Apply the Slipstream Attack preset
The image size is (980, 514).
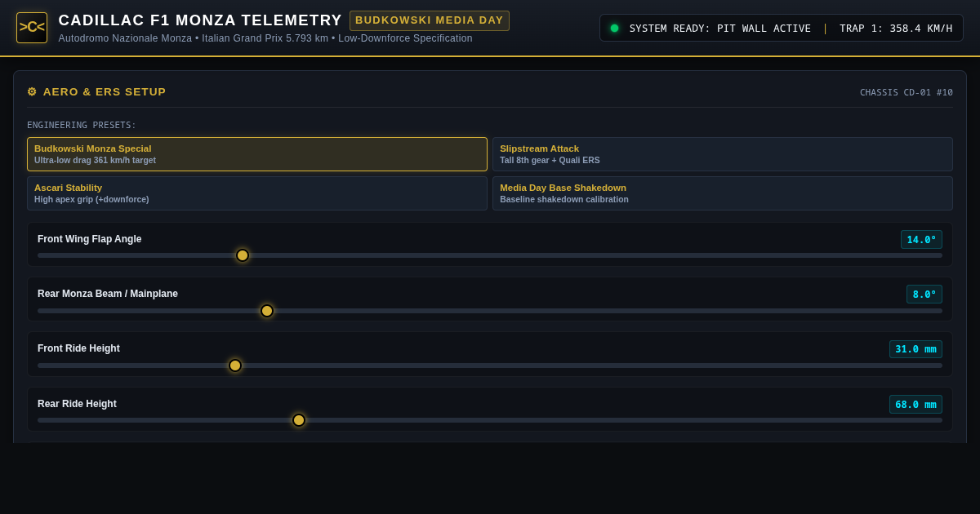[x=723, y=154]
